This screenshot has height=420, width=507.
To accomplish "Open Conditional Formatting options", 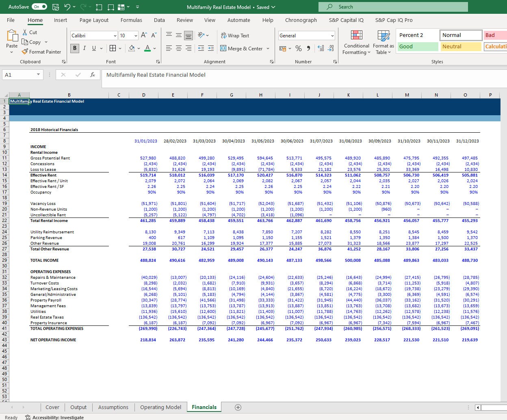I will pyautogui.click(x=356, y=42).
